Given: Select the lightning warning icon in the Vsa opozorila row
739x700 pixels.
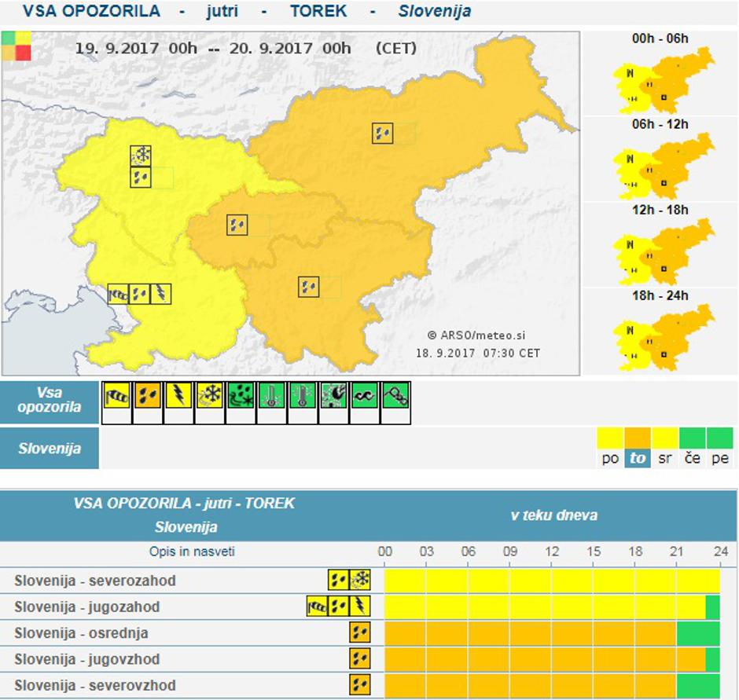Looking at the screenshot, I should [x=178, y=396].
